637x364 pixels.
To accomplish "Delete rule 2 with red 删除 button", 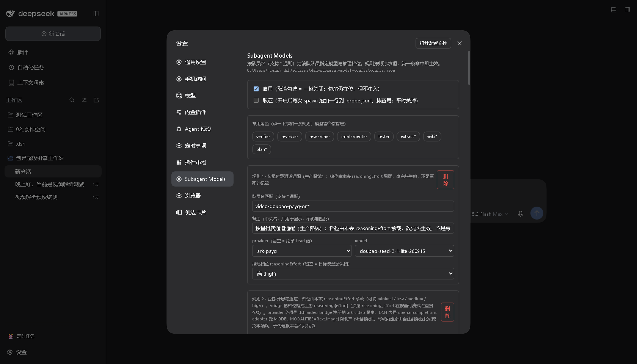I will click(447, 312).
